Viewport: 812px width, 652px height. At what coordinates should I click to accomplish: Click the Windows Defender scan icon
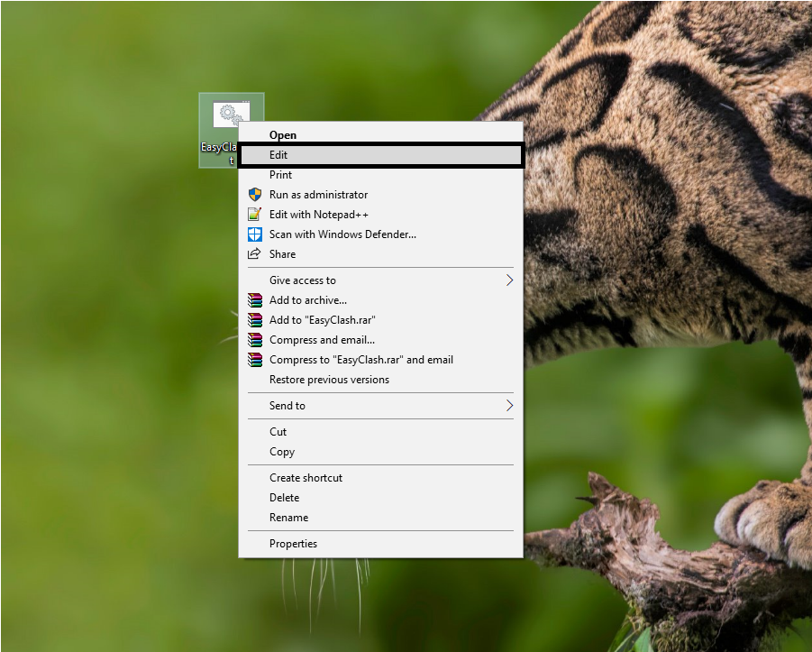pyautogui.click(x=255, y=234)
